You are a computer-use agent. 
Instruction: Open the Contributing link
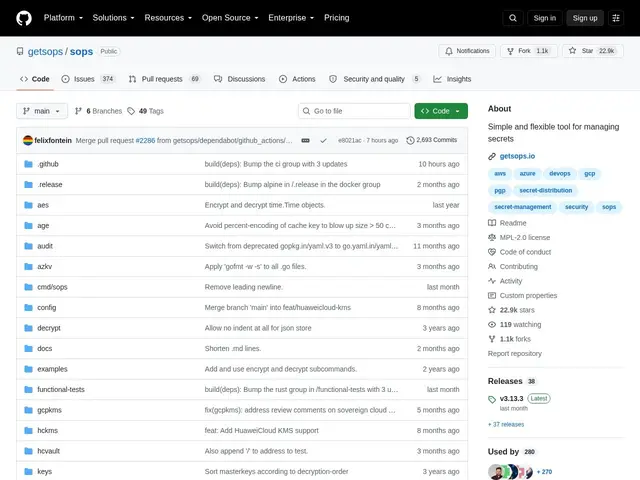(513, 267)
